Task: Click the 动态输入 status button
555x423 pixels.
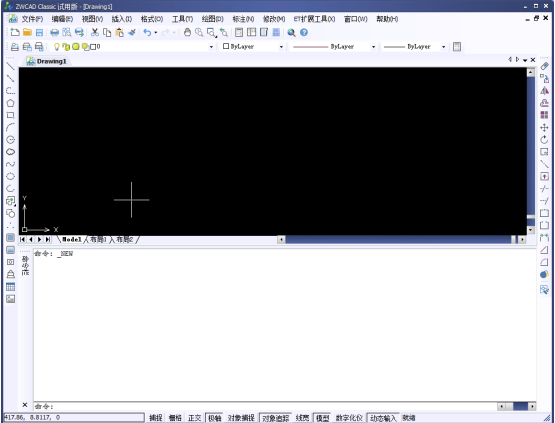Action: coord(383,418)
